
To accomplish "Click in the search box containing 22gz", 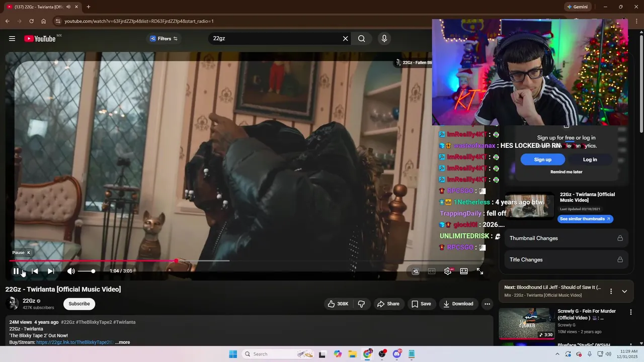I will pos(274,39).
